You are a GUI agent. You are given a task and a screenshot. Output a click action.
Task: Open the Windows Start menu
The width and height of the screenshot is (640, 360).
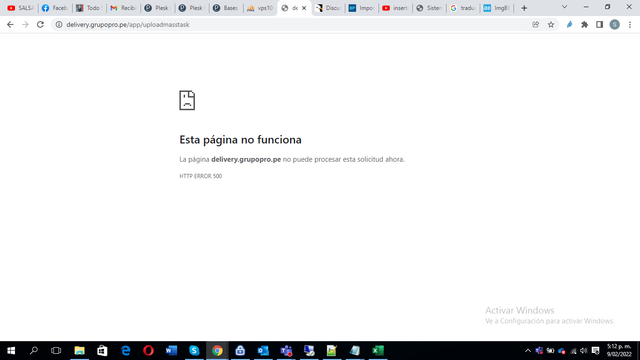tap(11, 350)
